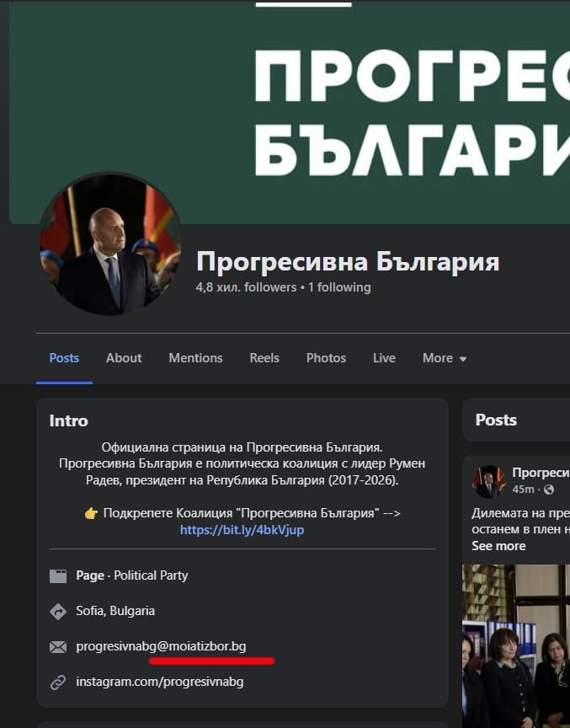Expand the More tab dropdown

(x=445, y=358)
